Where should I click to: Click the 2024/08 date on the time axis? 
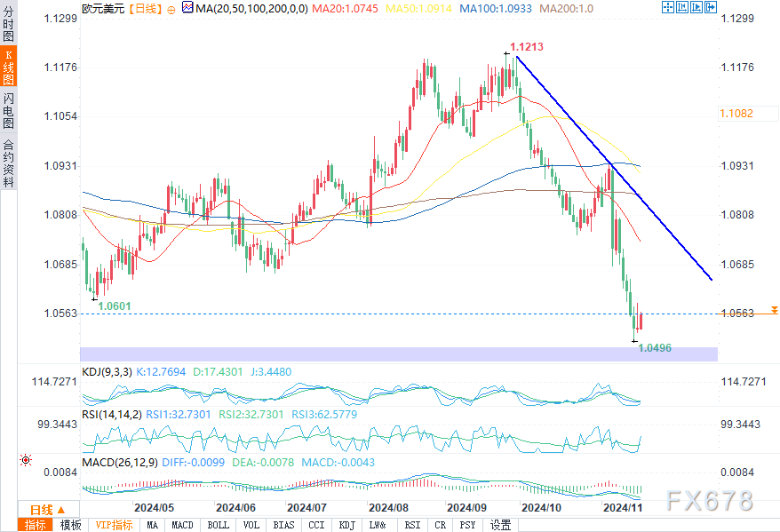[x=388, y=508]
